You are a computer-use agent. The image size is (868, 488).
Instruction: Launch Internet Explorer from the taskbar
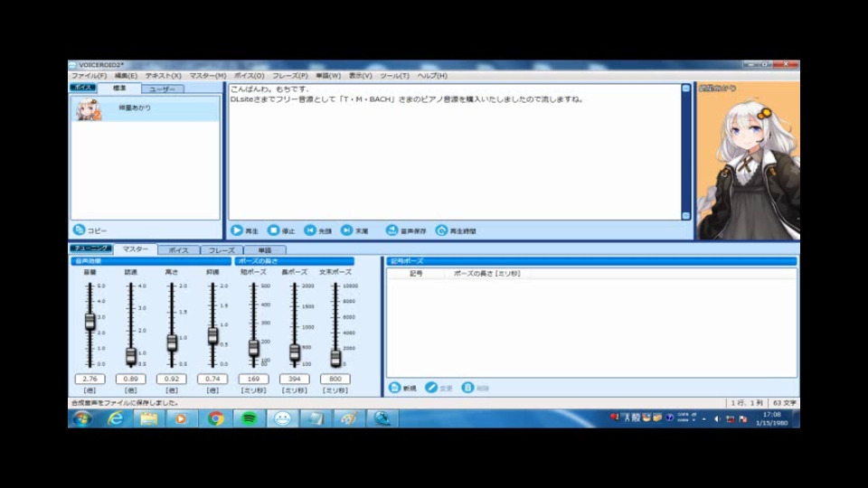click(x=115, y=418)
